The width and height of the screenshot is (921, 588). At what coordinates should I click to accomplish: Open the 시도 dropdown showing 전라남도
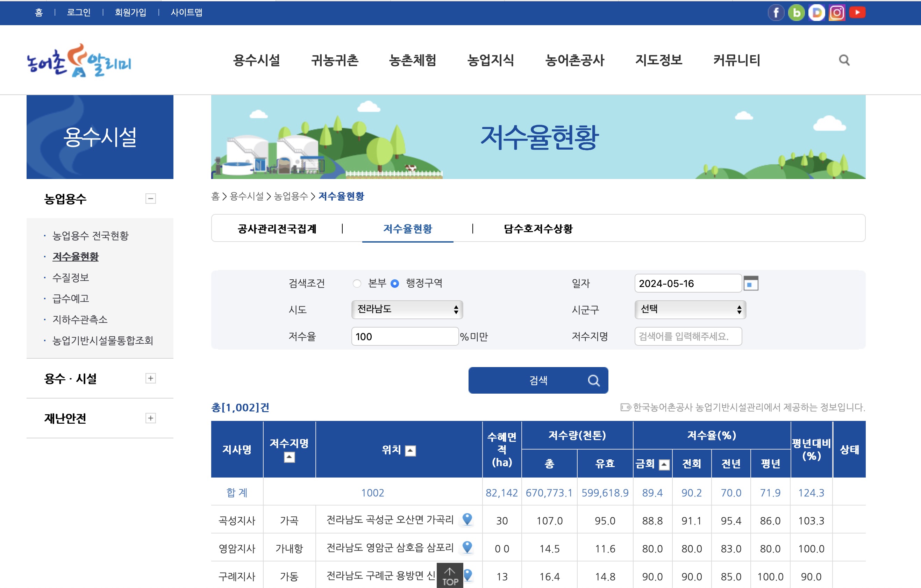tap(407, 310)
